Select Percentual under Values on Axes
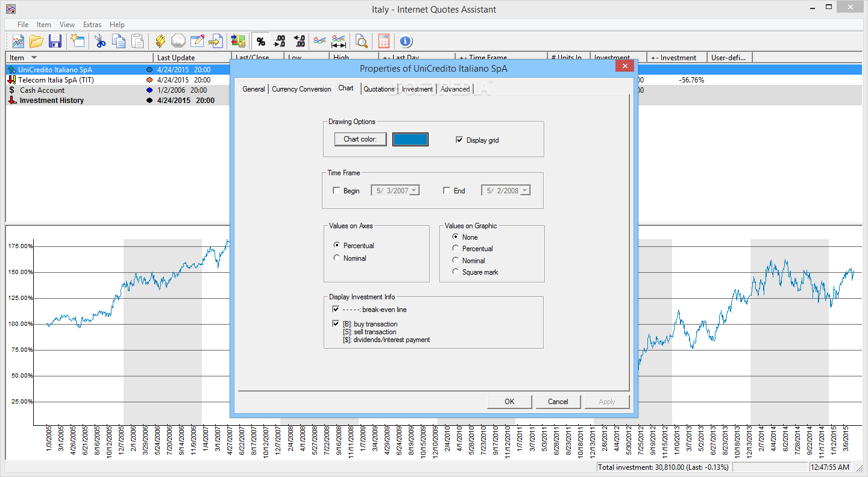 [336, 245]
